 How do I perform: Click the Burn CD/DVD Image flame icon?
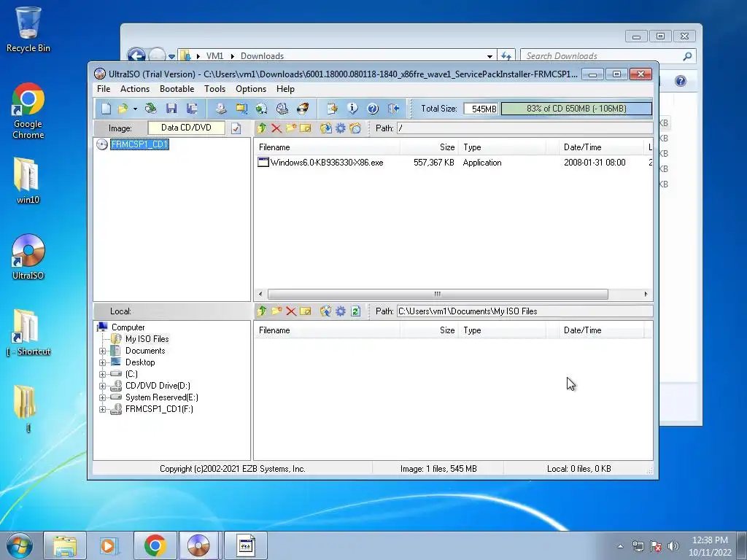[303, 109]
